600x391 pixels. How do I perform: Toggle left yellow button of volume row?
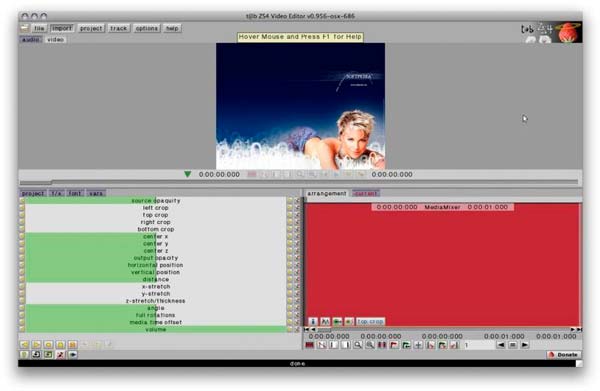pyautogui.click(x=22, y=329)
